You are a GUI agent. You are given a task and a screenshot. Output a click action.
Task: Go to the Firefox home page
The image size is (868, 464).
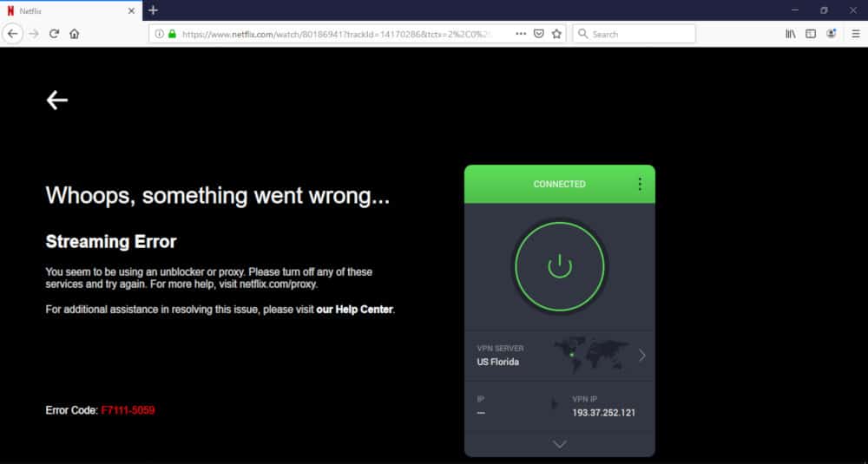click(74, 34)
